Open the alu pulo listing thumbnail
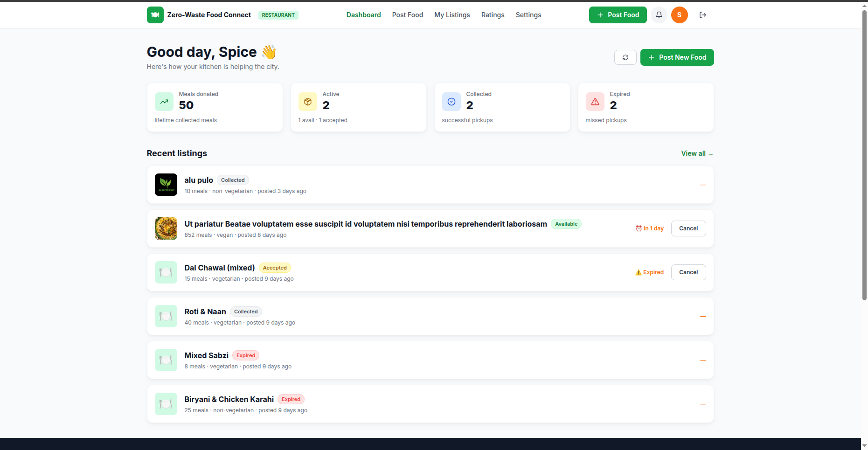The image size is (868, 450). 166,185
